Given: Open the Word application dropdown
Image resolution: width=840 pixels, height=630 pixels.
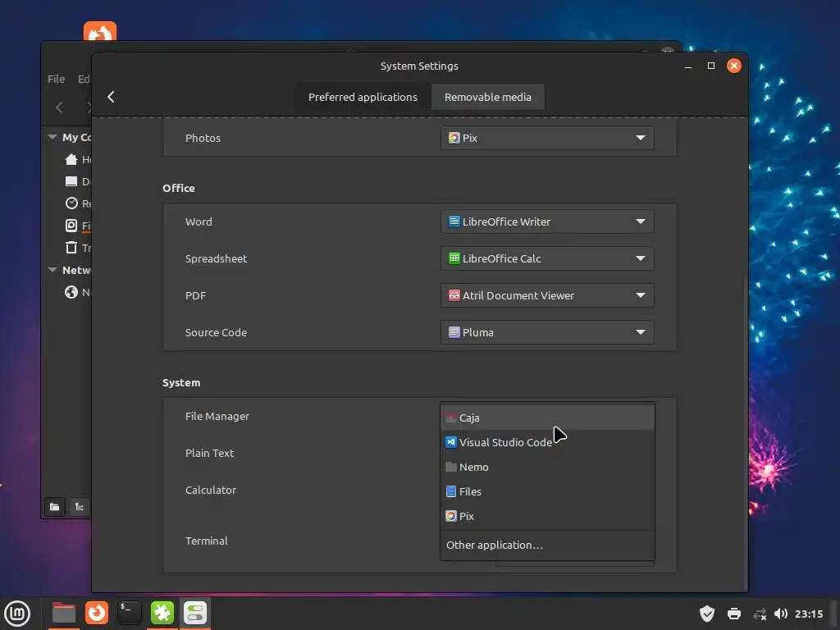Looking at the screenshot, I should click(x=547, y=221).
